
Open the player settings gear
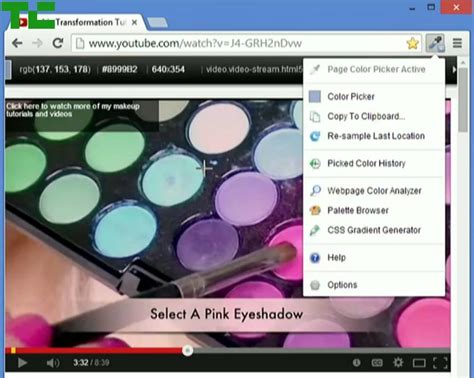click(398, 362)
